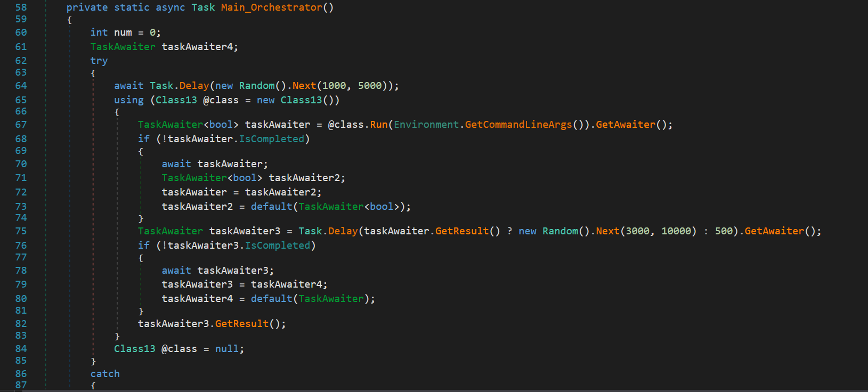Click the Main_Orchestrator method name

[x=272, y=7]
